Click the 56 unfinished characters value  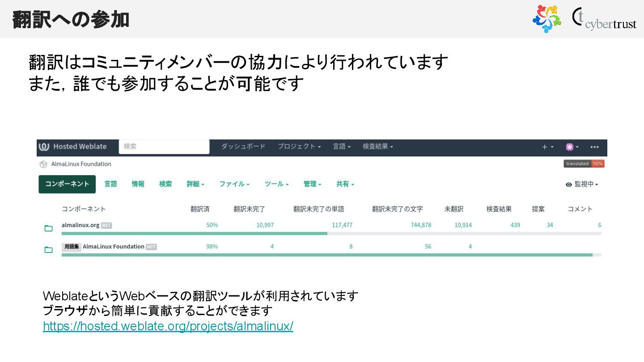[x=428, y=247]
